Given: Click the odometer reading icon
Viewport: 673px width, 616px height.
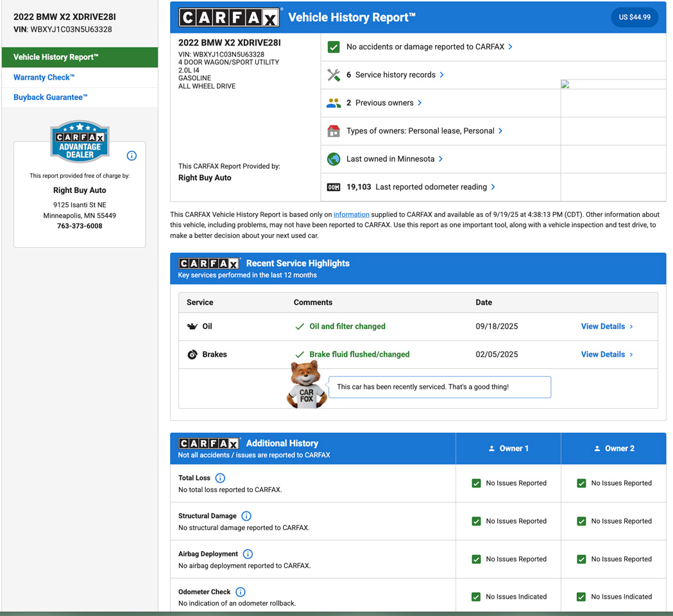Looking at the screenshot, I should (x=334, y=187).
